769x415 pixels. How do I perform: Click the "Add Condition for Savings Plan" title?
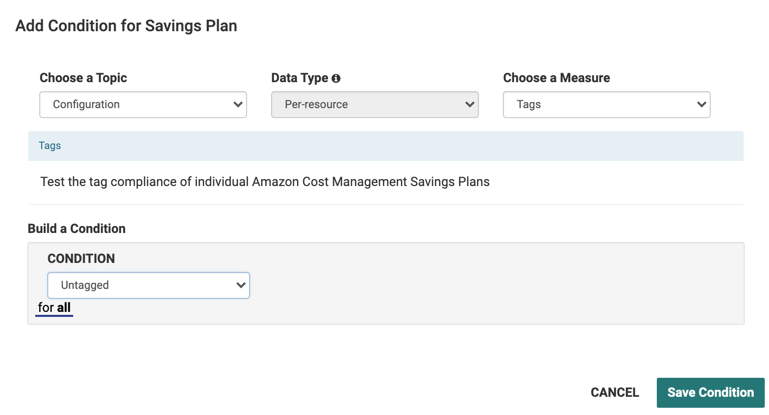[126, 26]
